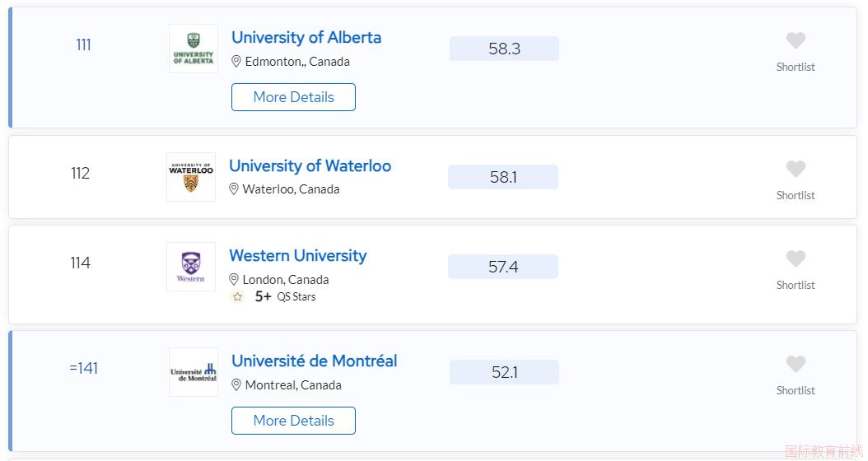Add Western University to shortlist via heart
Screen dimensions: 868x461
(796, 258)
